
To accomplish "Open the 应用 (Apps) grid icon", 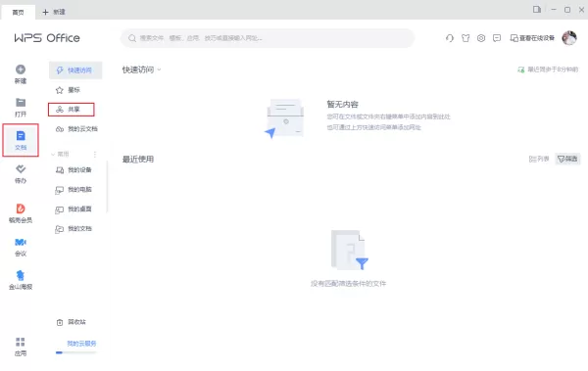I will point(21,347).
